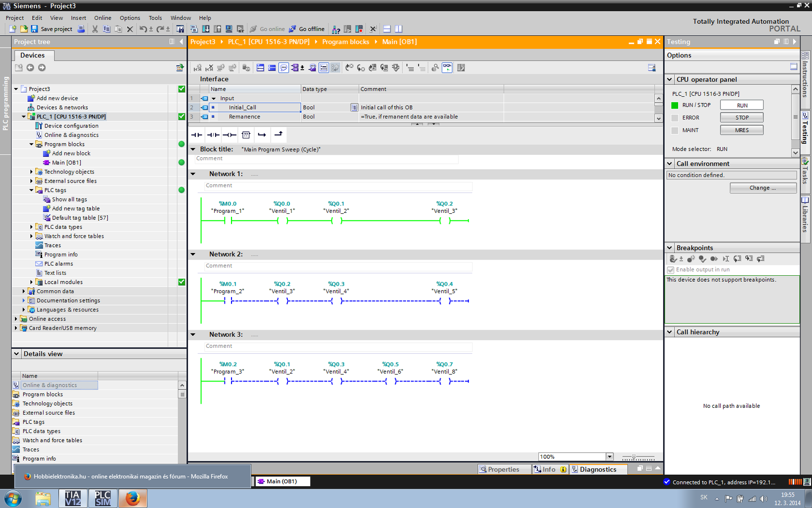The width and height of the screenshot is (812, 508).
Task: Insert an empty box instruction
Action: click(x=246, y=134)
